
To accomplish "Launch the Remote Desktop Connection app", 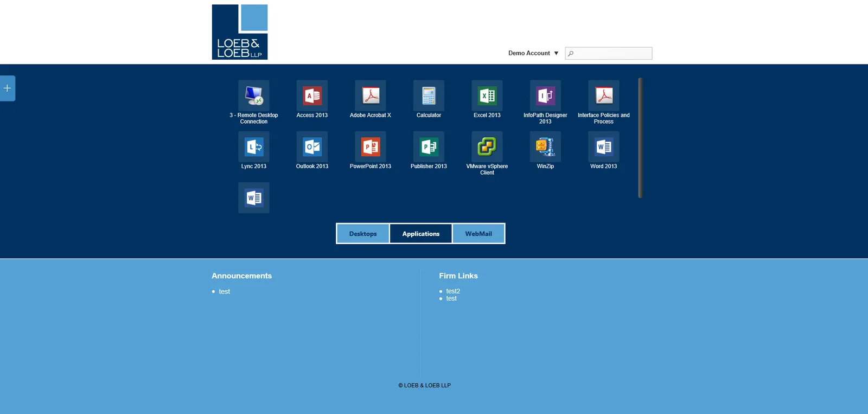I will tap(254, 96).
